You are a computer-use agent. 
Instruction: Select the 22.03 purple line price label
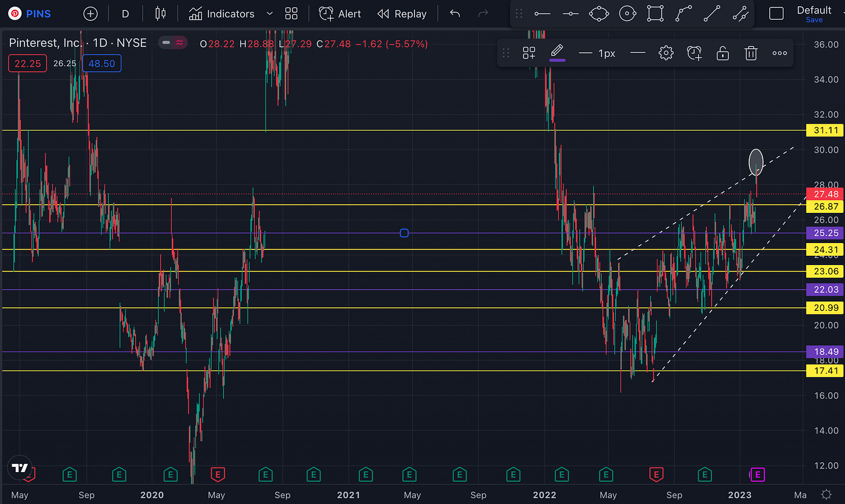pos(825,289)
